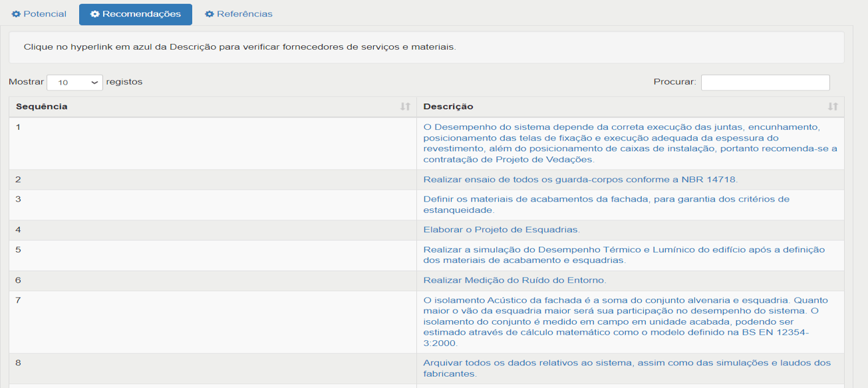Click sequence cell number 6
The image size is (868, 388).
(x=213, y=281)
